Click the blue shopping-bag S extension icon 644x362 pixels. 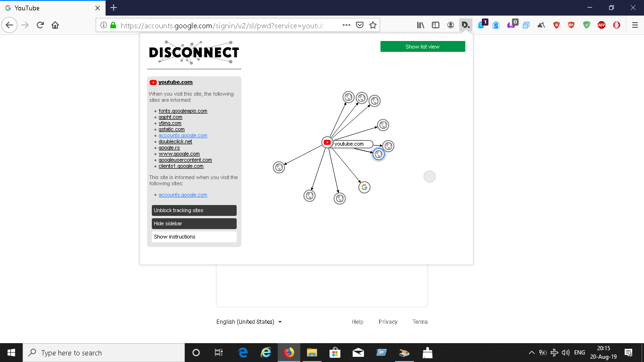point(496,25)
